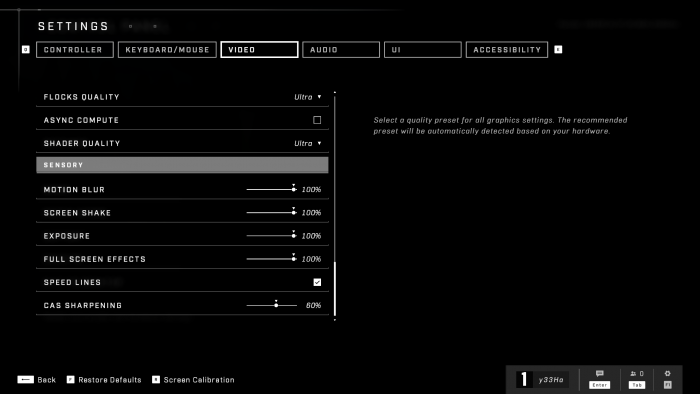Screen dimensions: 700x394
Task: Click the settings list scrollbar thumb
Action: click(x=335, y=289)
